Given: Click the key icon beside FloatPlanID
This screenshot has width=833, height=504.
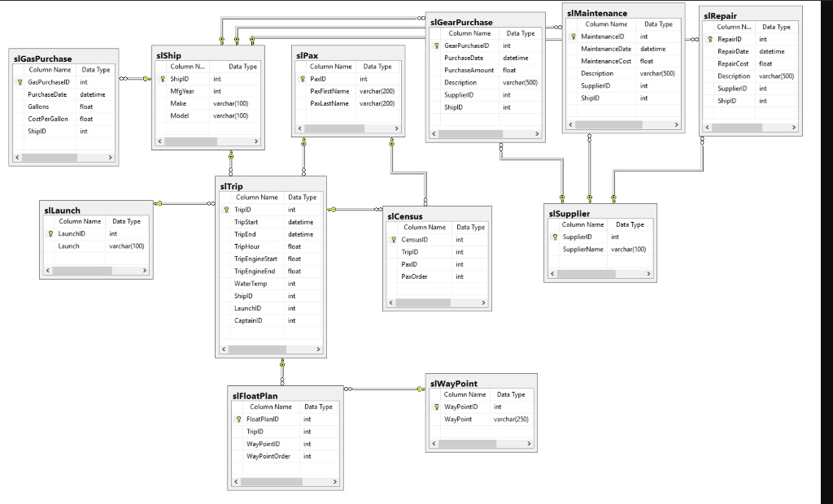Looking at the screenshot, I should pos(238,419).
